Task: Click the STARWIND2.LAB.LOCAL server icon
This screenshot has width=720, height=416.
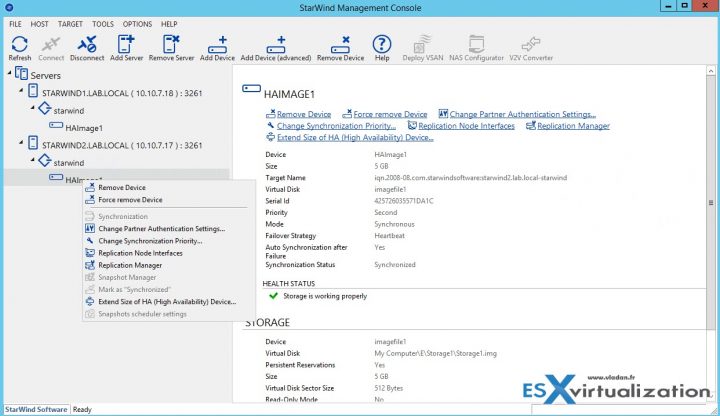Action: tap(33, 143)
